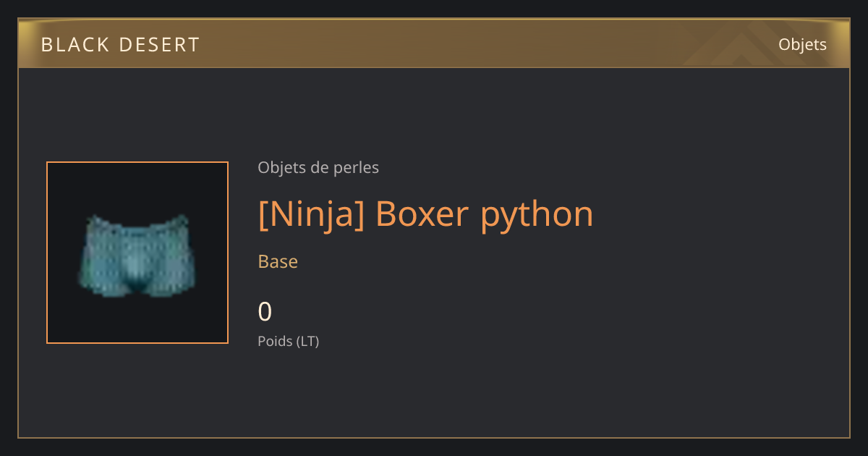Click the weight value 0

[265, 312]
